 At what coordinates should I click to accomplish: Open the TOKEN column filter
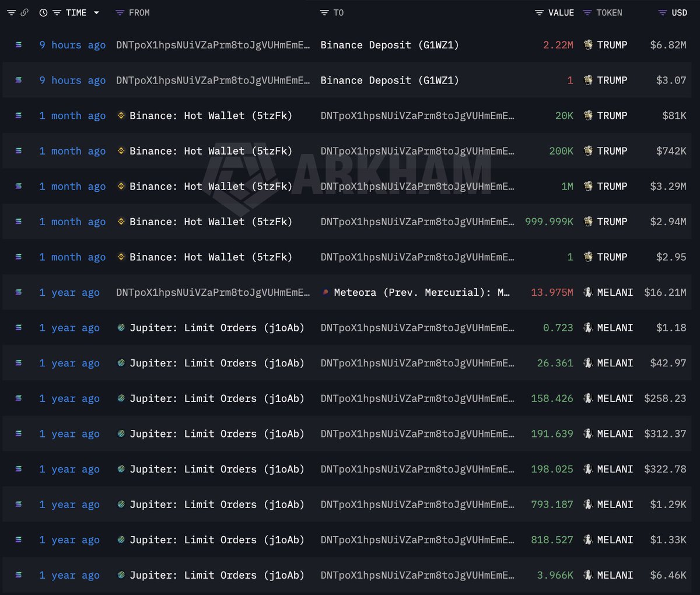click(x=587, y=12)
